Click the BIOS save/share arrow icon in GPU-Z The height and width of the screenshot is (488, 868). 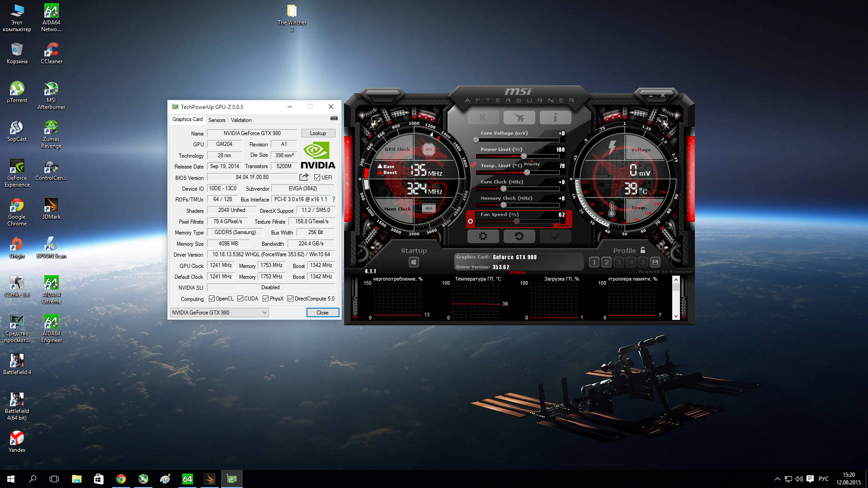point(304,177)
